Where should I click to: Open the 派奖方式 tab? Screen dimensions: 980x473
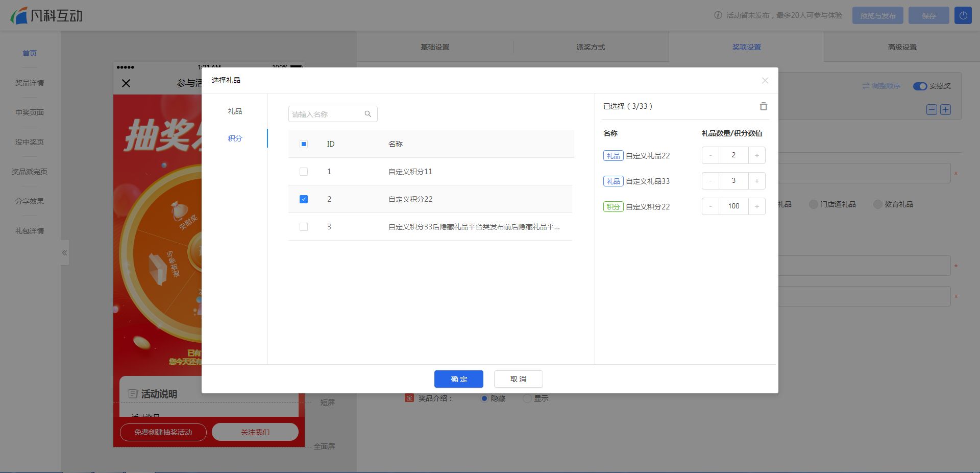pos(591,47)
